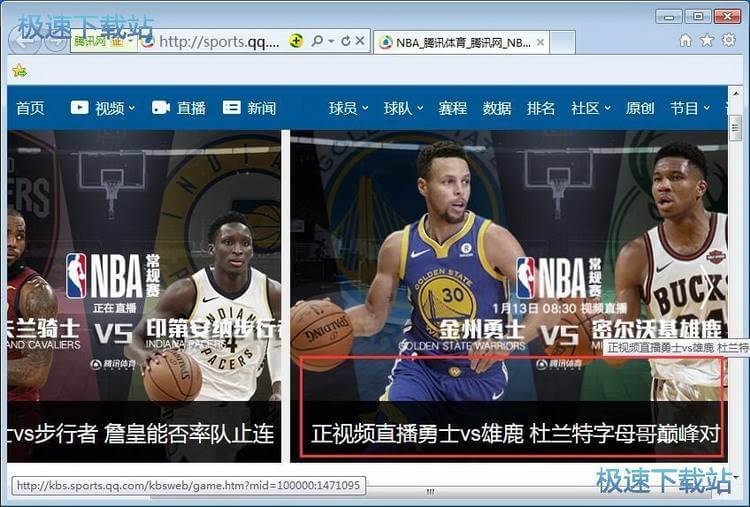750x507 pixels.
Task: Open the 原创 section
Action: (640, 108)
